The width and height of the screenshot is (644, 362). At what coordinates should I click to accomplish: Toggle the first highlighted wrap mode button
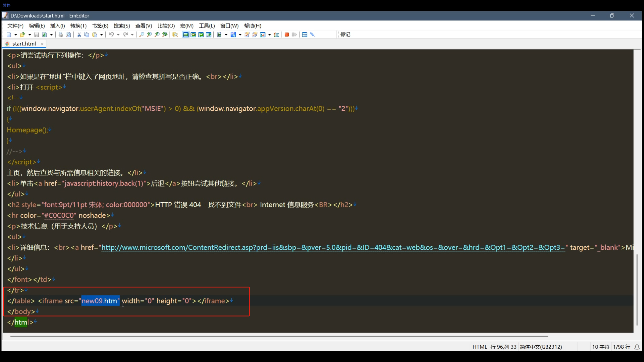[186, 35]
